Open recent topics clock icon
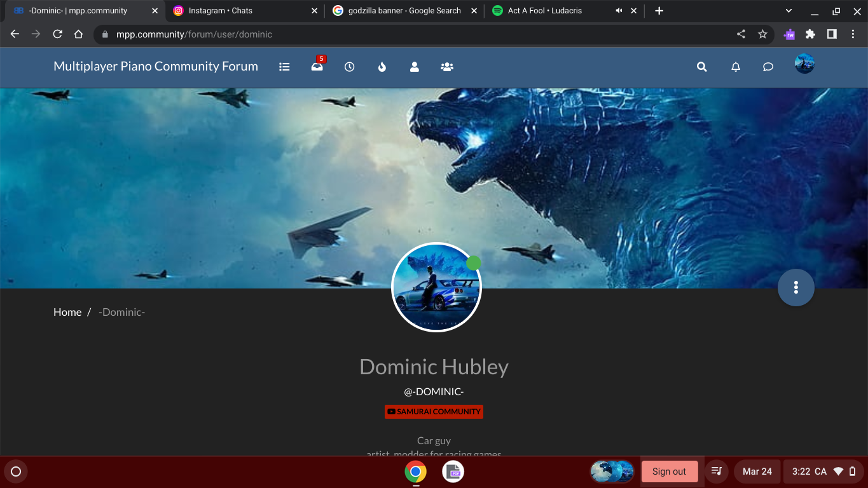 (349, 67)
